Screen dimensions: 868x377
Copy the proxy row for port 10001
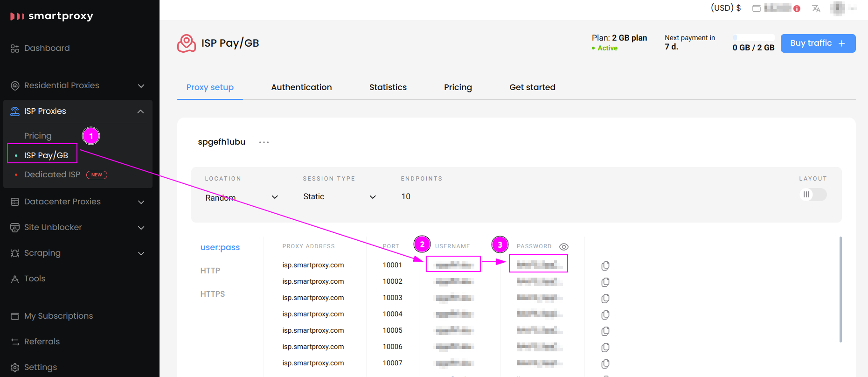tap(605, 266)
